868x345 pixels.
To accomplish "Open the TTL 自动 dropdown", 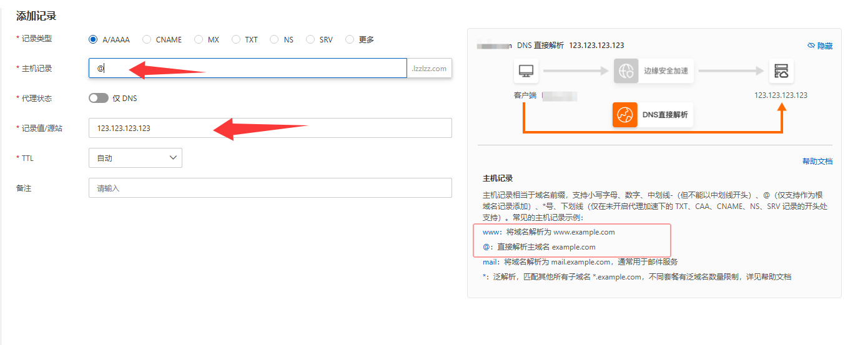I will coord(135,158).
